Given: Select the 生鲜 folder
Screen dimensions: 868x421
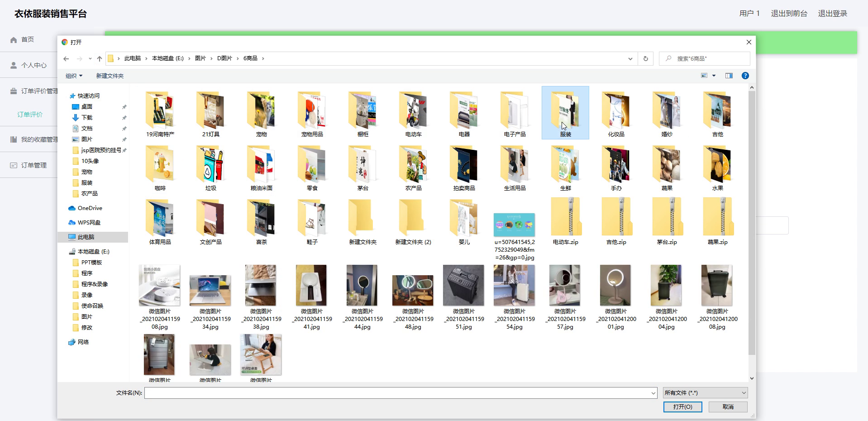Looking at the screenshot, I should (566, 167).
